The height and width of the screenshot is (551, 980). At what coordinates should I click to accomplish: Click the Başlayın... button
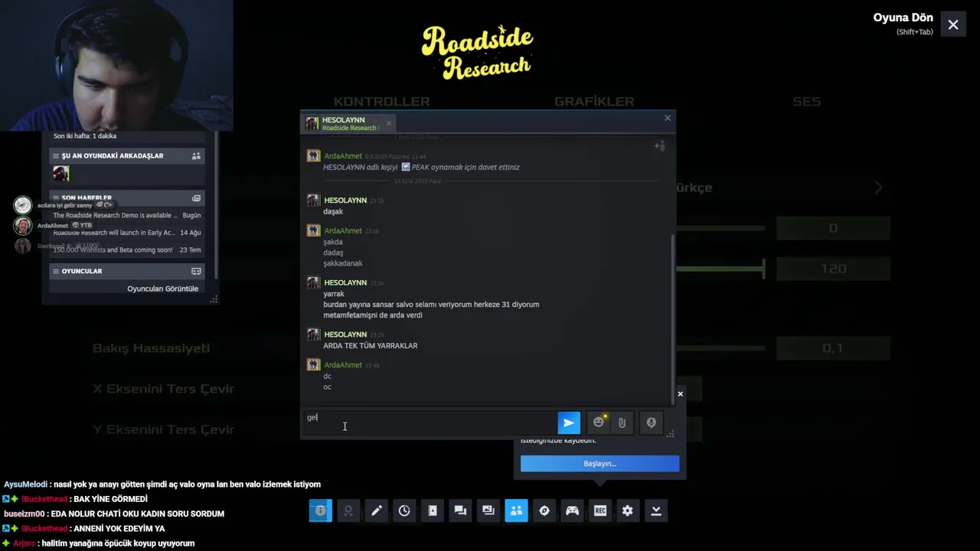tap(599, 464)
